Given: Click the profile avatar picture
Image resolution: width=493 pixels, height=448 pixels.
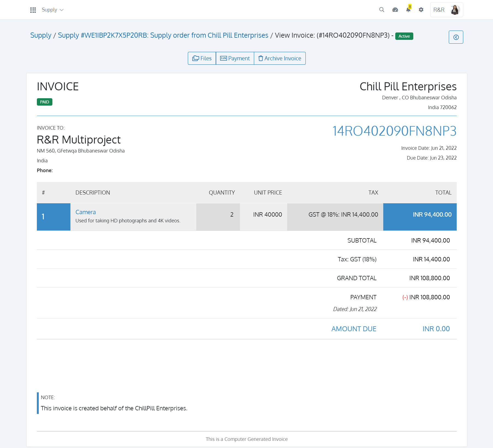Looking at the screenshot, I should click(455, 10).
